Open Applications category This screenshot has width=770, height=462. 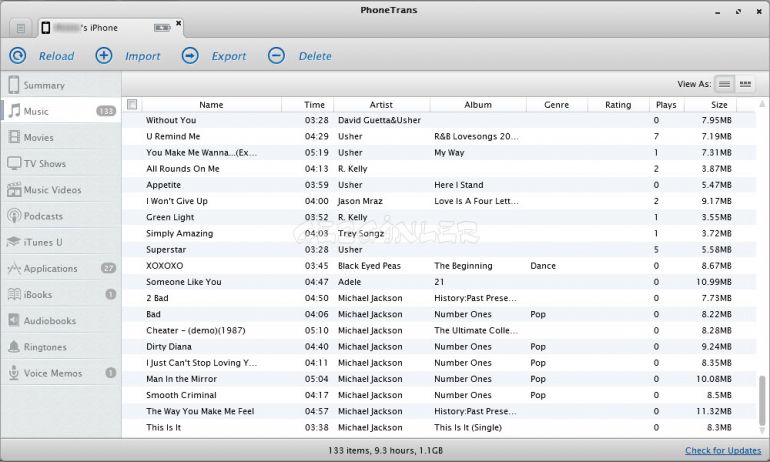point(61,268)
